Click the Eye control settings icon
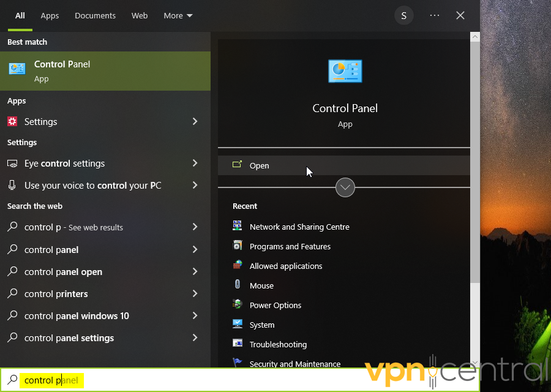Viewport: 551px width, 392px height. (x=12, y=164)
